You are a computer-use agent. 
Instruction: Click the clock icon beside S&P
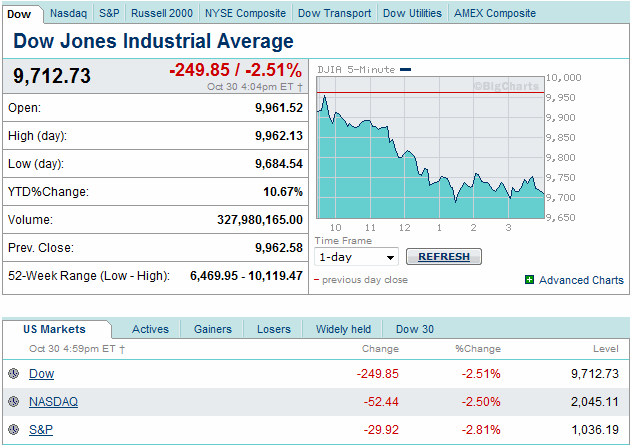(x=14, y=429)
